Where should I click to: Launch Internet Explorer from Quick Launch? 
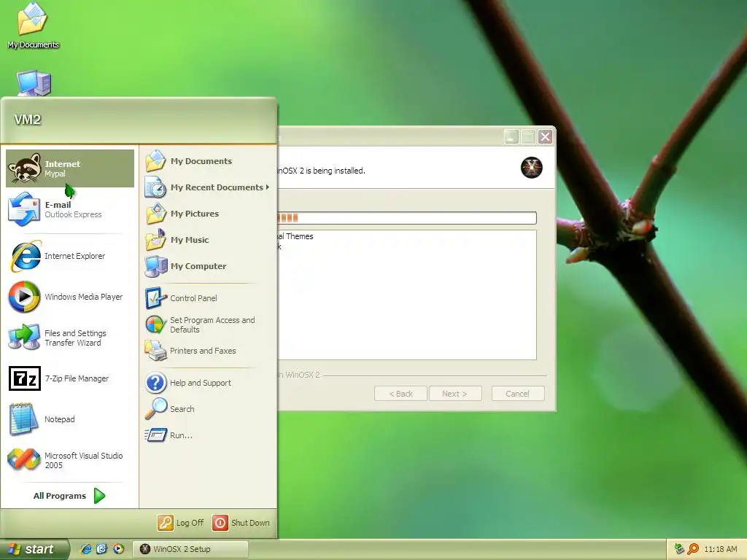(x=86, y=549)
